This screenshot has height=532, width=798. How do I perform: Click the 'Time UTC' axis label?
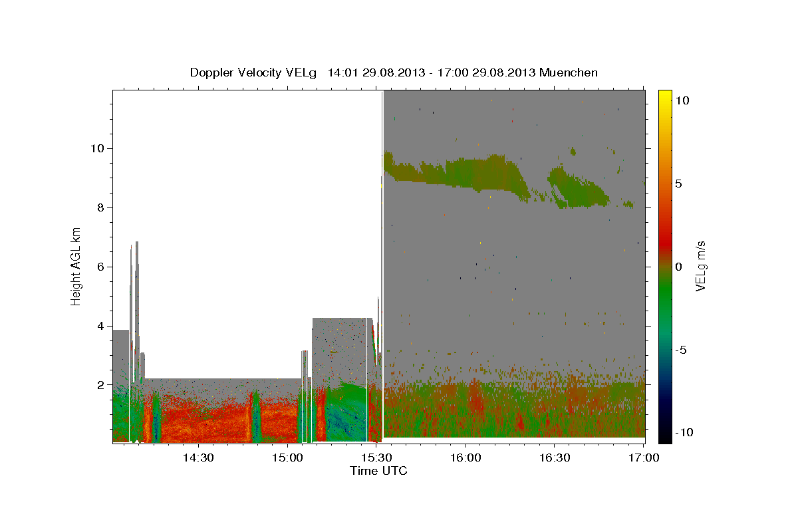[378, 471]
